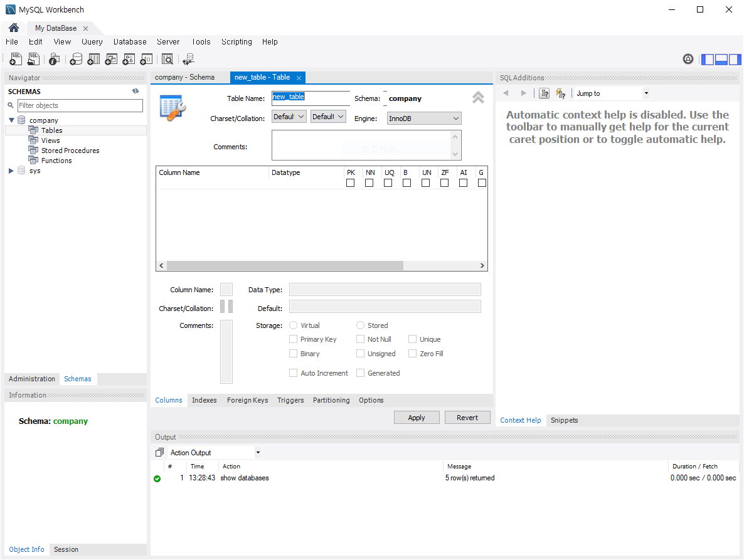Image resolution: width=744 pixels, height=560 pixels.
Task: Click the Action Output copy icon
Action: pos(159,452)
